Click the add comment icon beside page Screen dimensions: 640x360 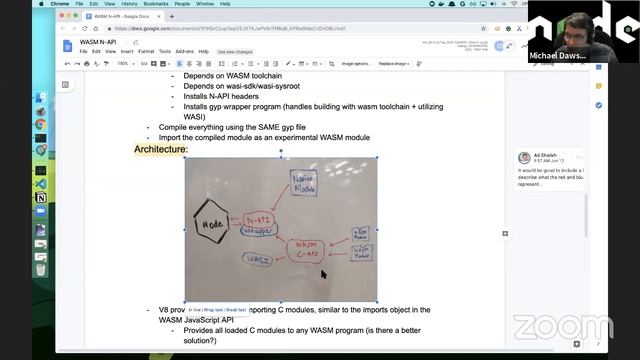coord(505,233)
